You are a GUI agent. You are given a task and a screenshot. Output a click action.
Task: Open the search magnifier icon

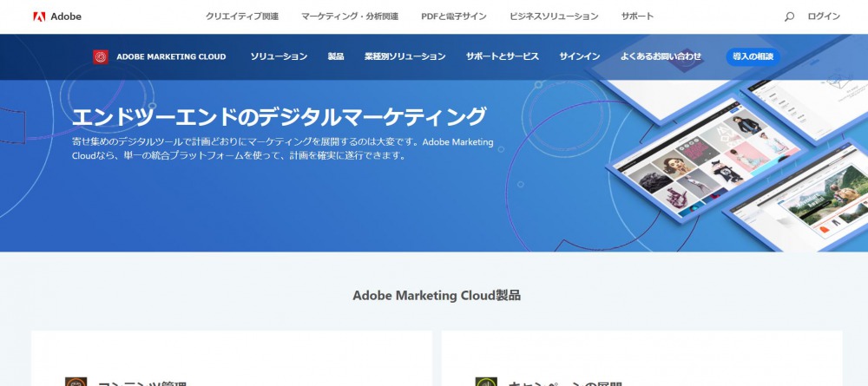pos(789,16)
